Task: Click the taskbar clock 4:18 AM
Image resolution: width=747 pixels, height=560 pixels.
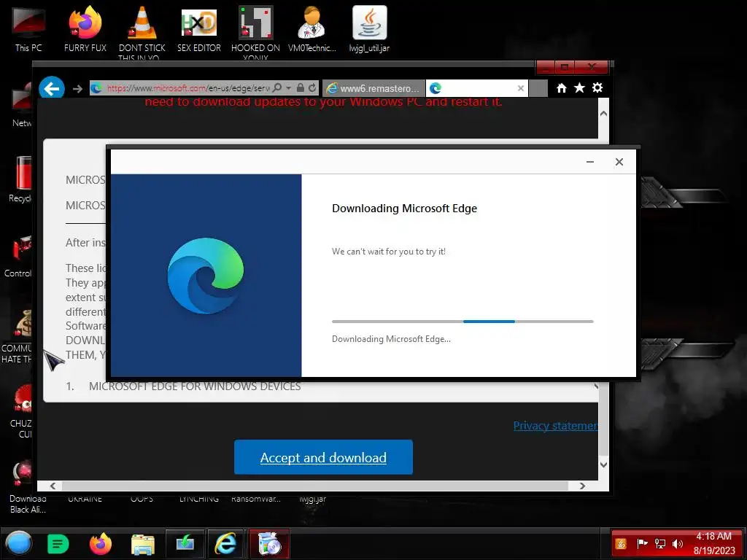Action: pyautogui.click(x=713, y=536)
